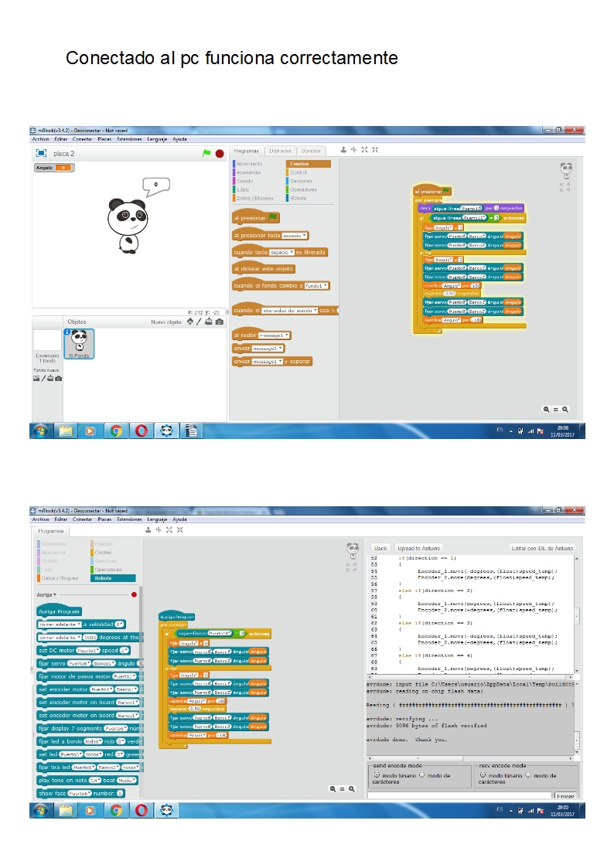Select send encode 'modo binario' radio
The width and height of the screenshot is (614, 868).
pyautogui.click(x=377, y=775)
